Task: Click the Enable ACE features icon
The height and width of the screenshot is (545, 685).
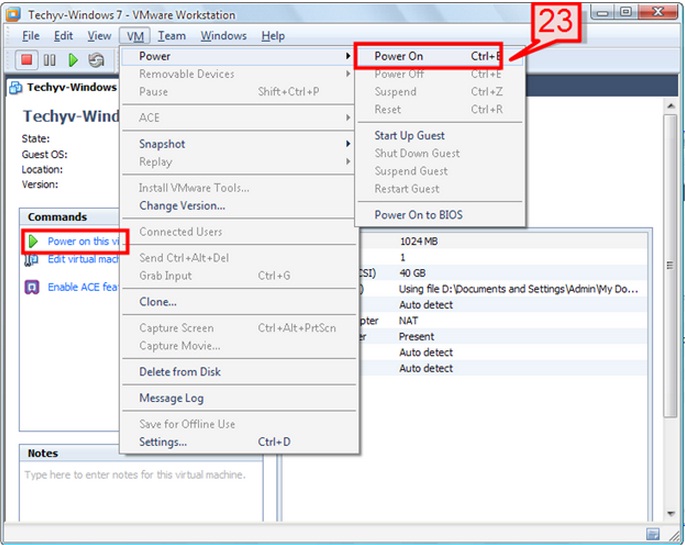Action: pyautogui.click(x=32, y=287)
